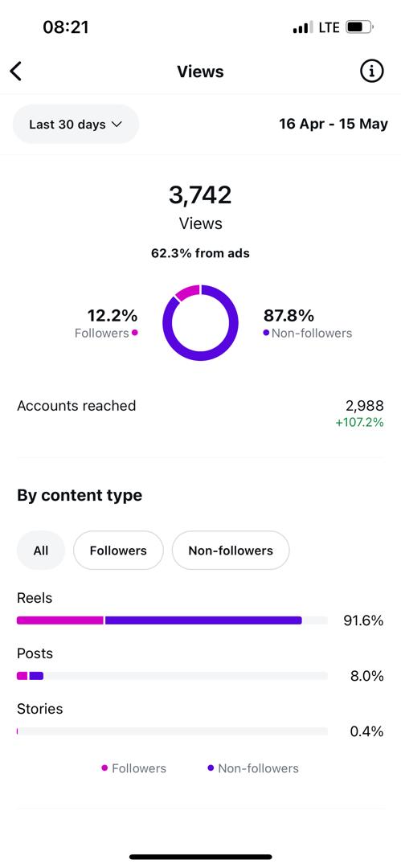This screenshot has width=401, height=868.
Task: Select the Non-followers filter chip
Action: pos(231,551)
